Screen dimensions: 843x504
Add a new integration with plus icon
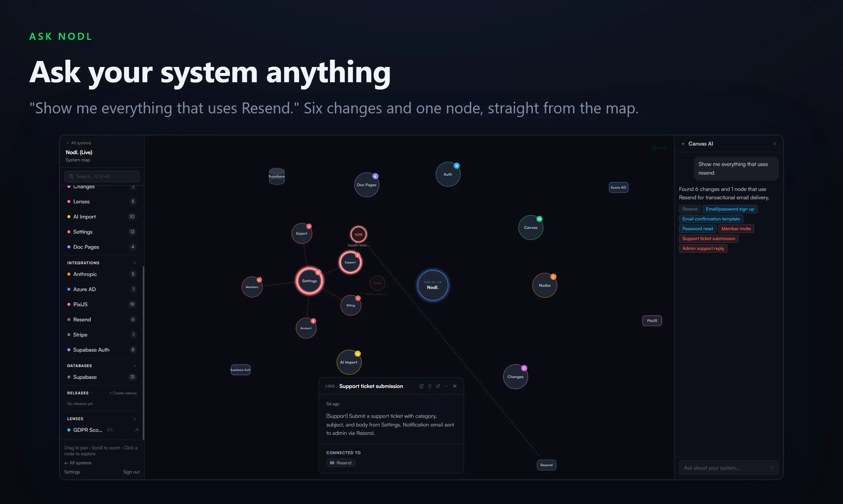(135, 263)
